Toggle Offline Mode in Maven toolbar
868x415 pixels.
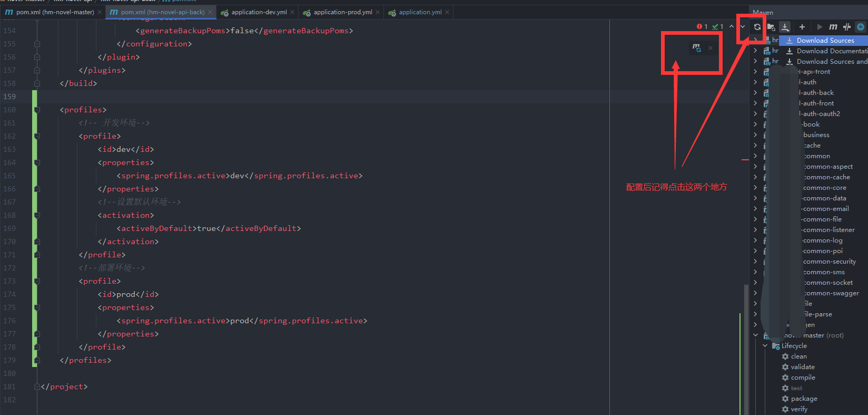point(846,27)
